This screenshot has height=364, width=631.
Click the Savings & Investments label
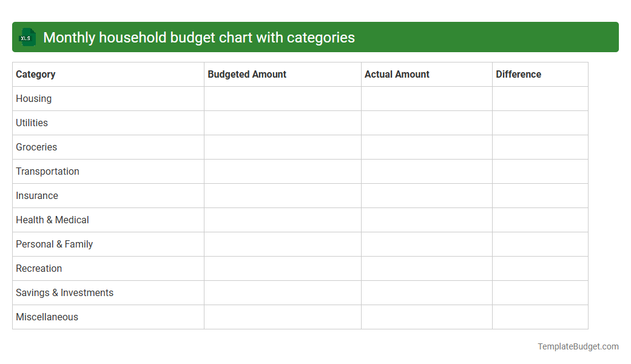[64, 292]
